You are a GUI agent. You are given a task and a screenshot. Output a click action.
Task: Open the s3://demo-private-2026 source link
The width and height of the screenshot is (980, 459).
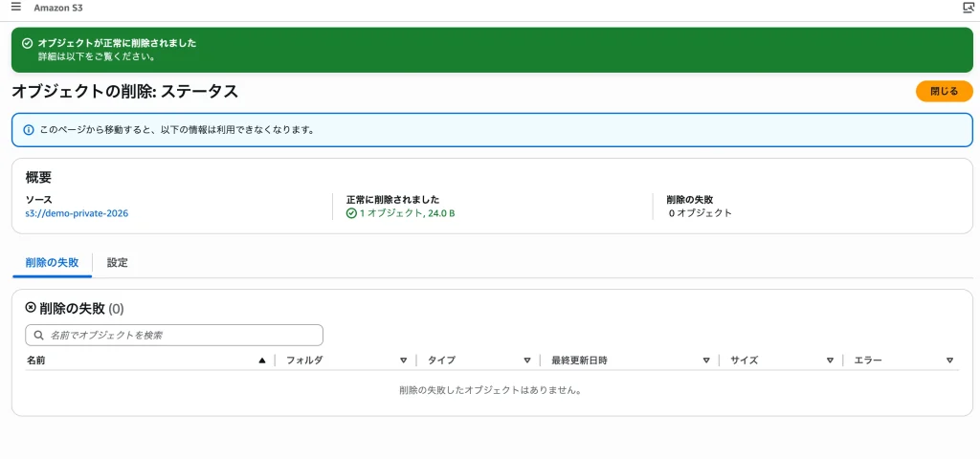click(x=77, y=213)
